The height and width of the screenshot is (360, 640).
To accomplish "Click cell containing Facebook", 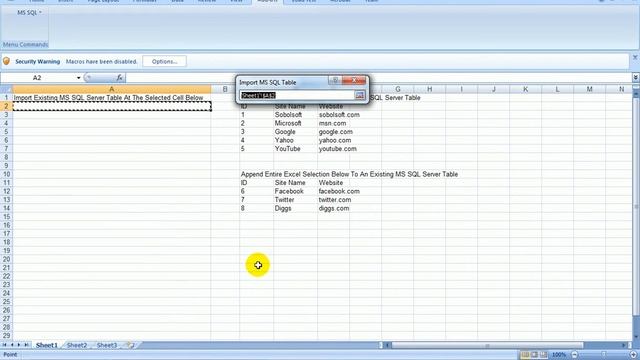I will pos(295,191).
